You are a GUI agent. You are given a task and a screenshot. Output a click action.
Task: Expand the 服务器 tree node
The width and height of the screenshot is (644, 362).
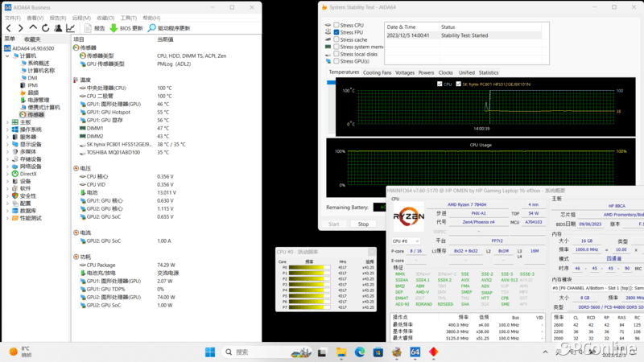pos(7,137)
